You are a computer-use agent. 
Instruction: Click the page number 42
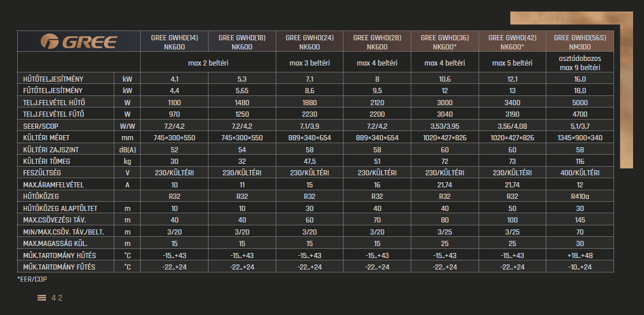click(x=57, y=298)
